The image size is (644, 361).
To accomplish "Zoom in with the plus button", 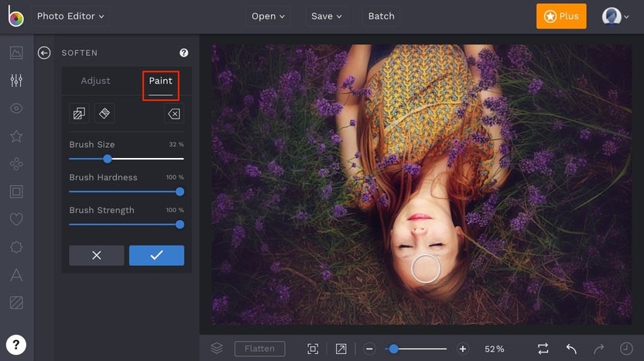I will 463,349.
